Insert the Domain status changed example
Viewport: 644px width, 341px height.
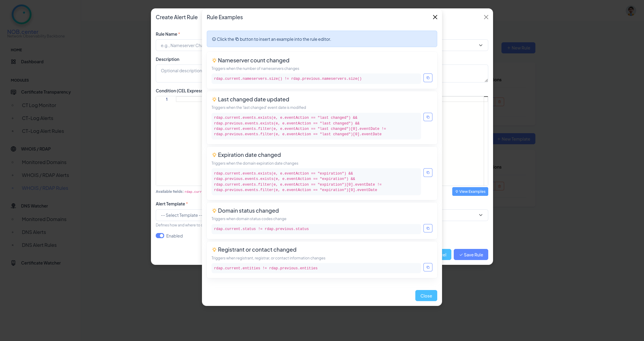coord(428,229)
